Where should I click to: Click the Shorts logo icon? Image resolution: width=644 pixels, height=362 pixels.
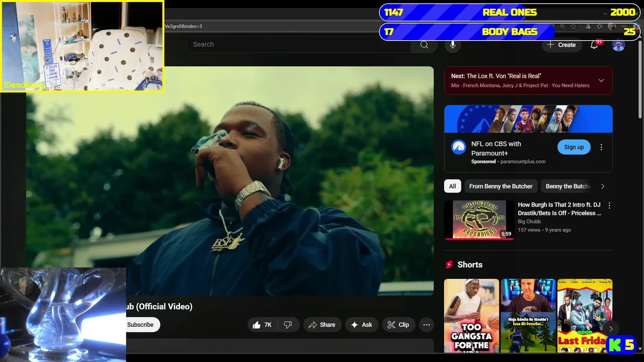[449, 264]
